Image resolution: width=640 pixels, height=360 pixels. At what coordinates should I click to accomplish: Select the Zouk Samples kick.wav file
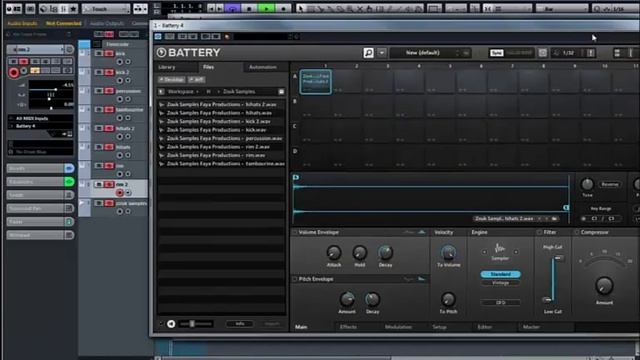(222, 130)
